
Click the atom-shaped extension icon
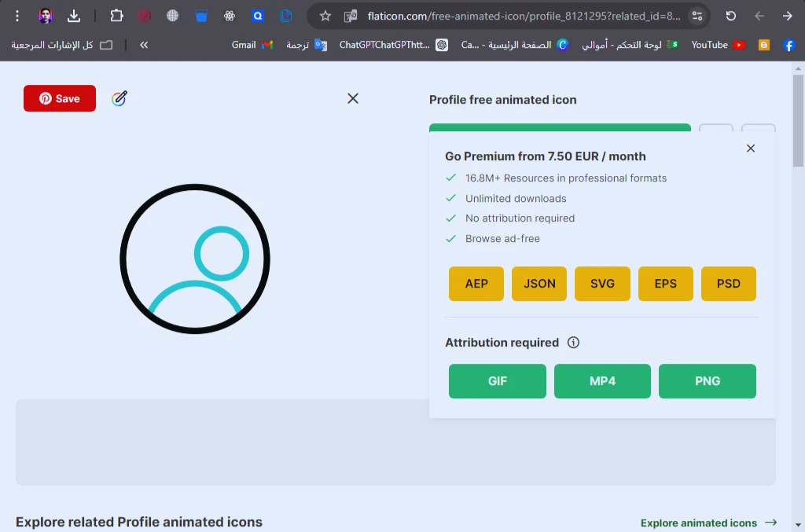[230, 16]
